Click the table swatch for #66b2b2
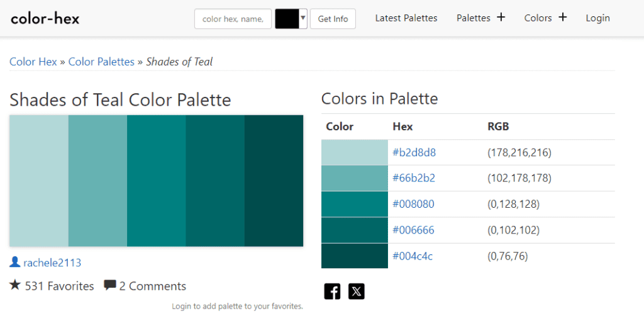Screen dimensions: 644x318 pos(355,178)
